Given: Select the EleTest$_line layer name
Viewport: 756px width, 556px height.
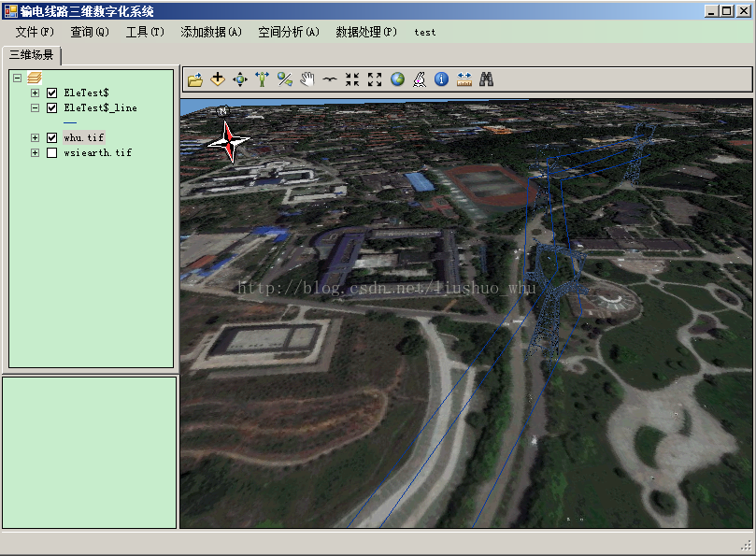Looking at the screenshot, I should point(100,108).
